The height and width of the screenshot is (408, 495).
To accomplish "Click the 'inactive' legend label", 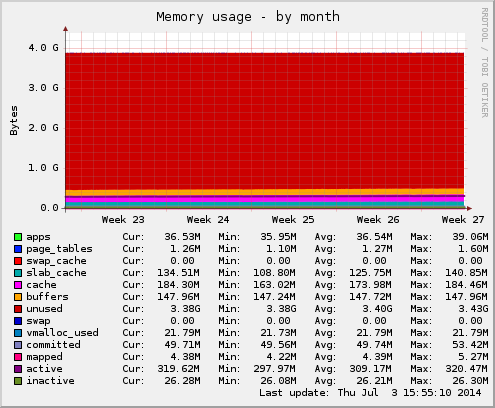I will coord(50,381).
